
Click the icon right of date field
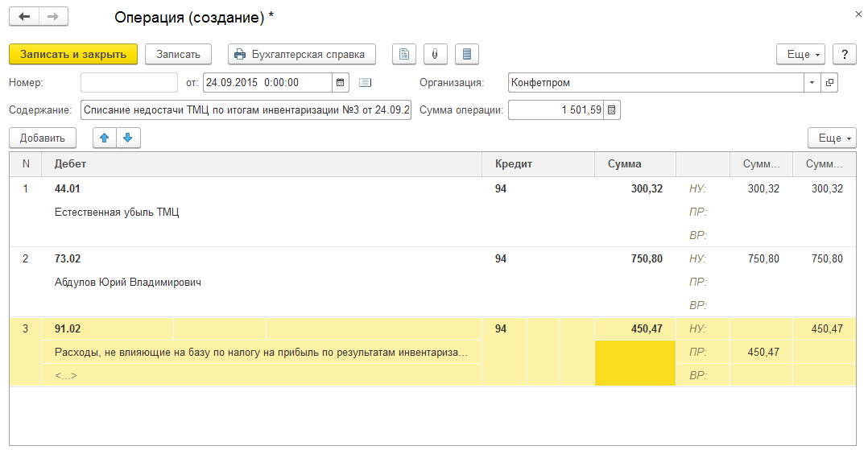(365, 82)
